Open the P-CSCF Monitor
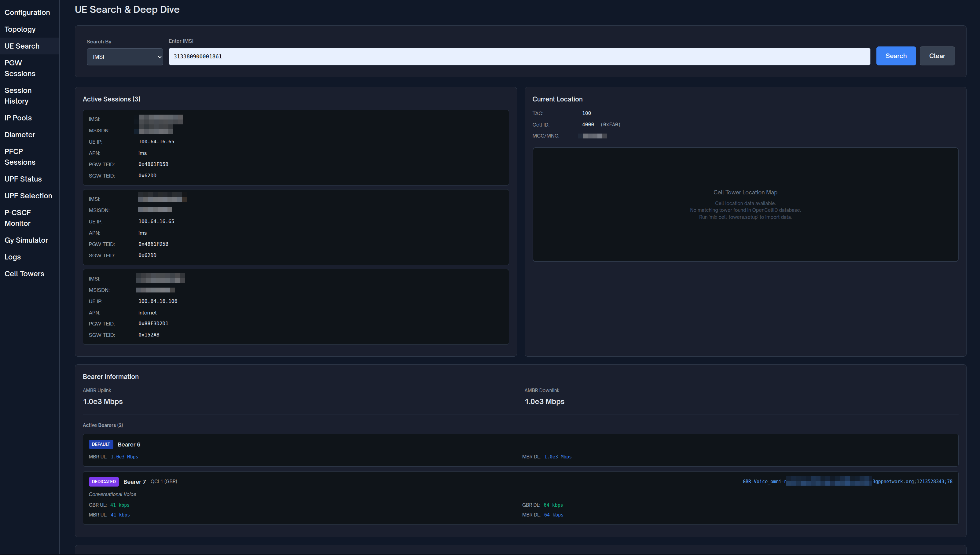 coord(17,218)
